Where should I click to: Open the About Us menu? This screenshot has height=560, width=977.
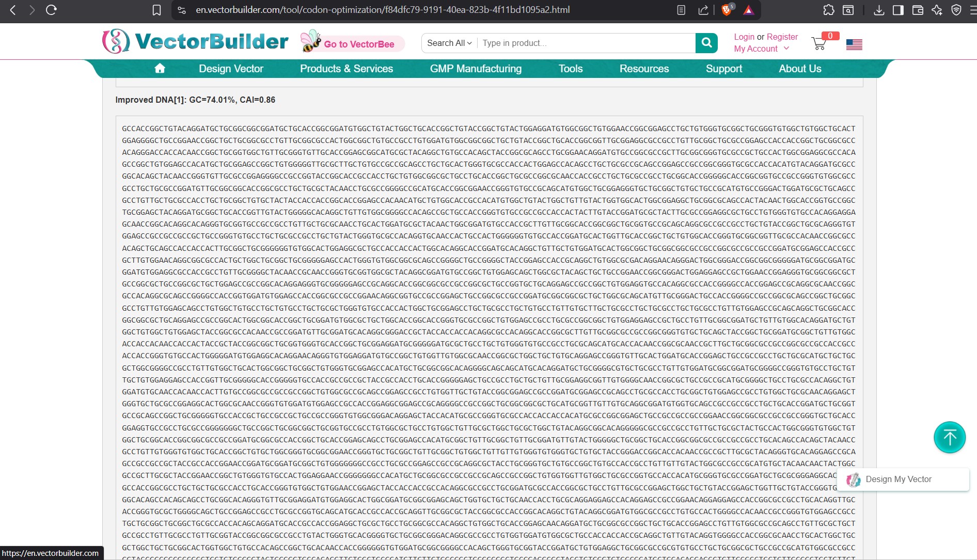800,69
